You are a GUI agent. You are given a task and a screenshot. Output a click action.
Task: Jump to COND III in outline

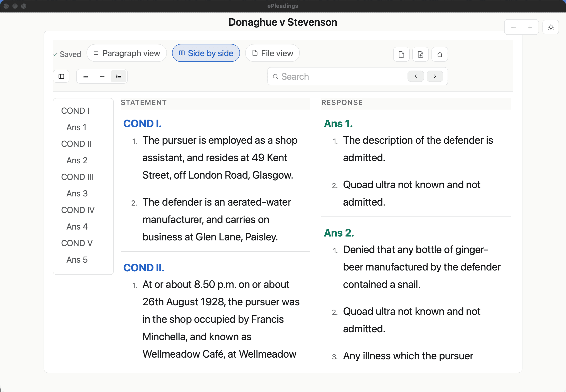(x=77, y=177)
